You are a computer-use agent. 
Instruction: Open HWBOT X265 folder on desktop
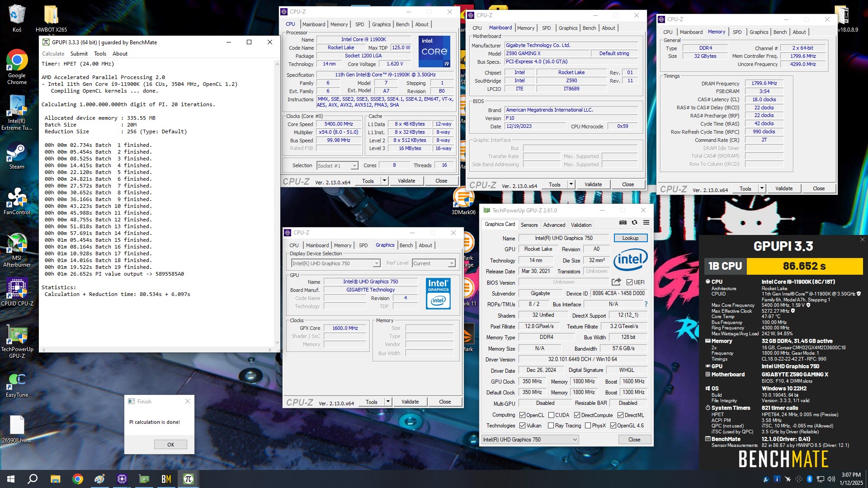point(51,19)
